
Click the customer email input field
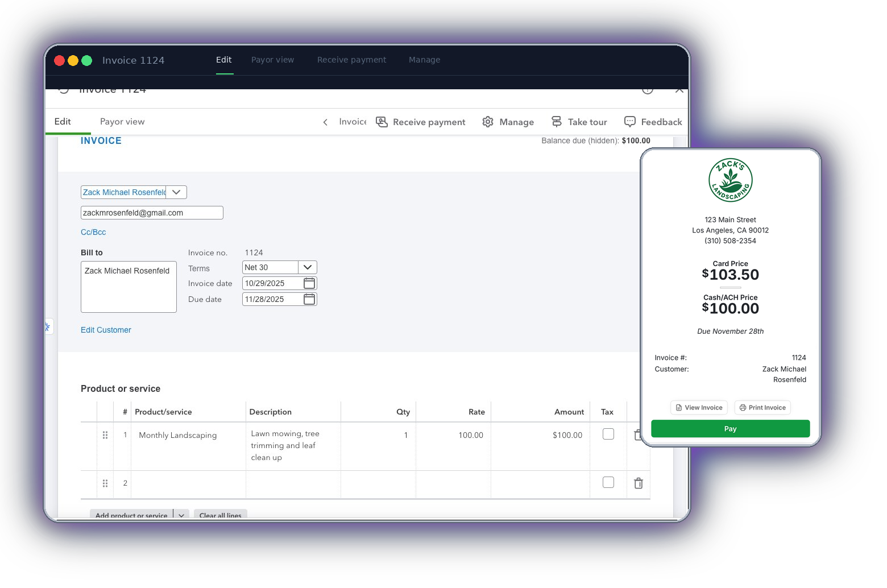(x=152, y=213)
